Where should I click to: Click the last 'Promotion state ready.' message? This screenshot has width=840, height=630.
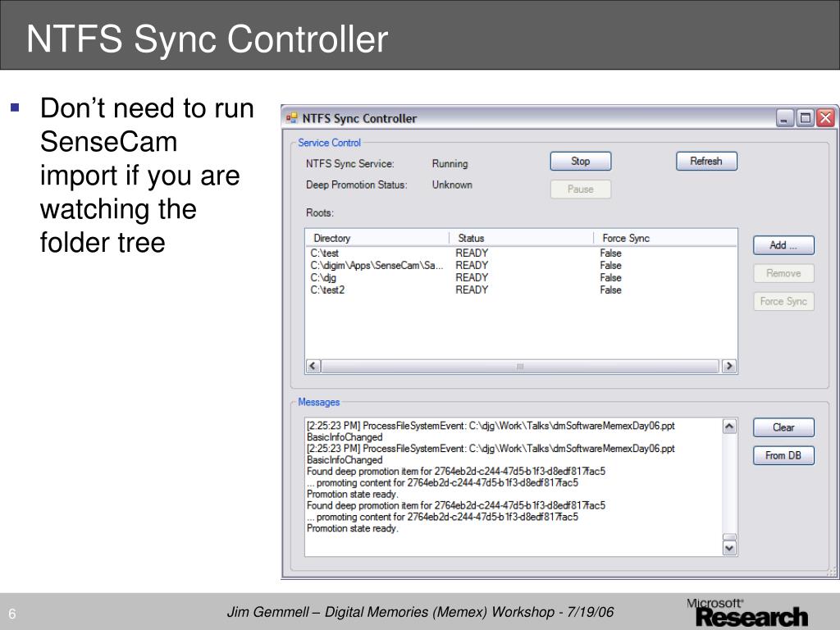point(353,528)
